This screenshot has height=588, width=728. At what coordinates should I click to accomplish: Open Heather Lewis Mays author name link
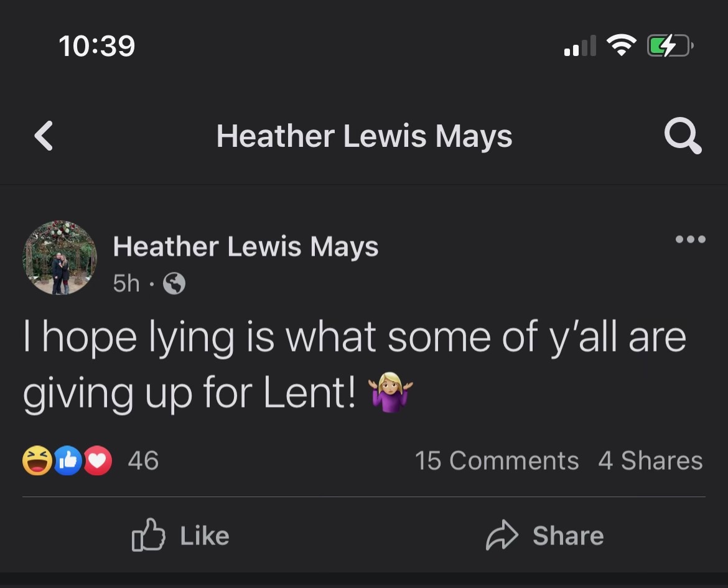[245, 247]
